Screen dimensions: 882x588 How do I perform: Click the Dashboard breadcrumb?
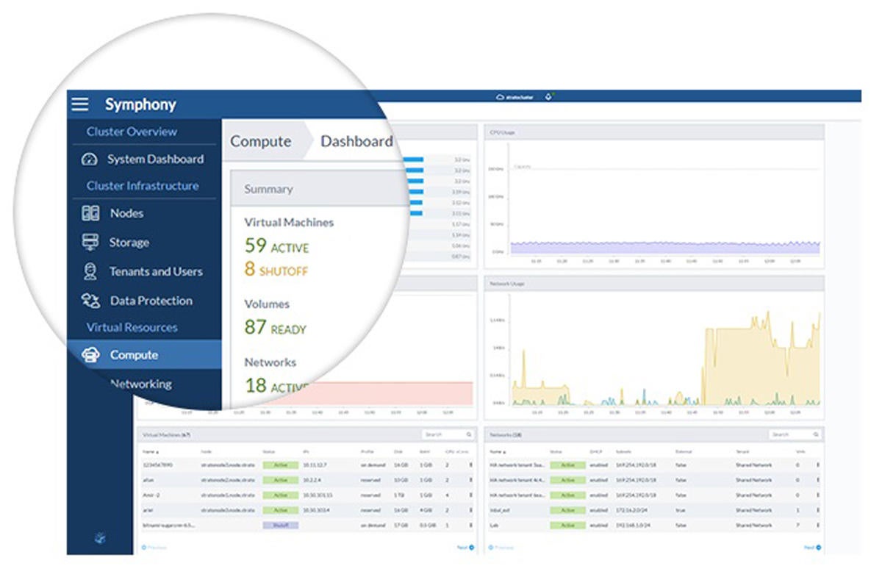click(356, 141)
